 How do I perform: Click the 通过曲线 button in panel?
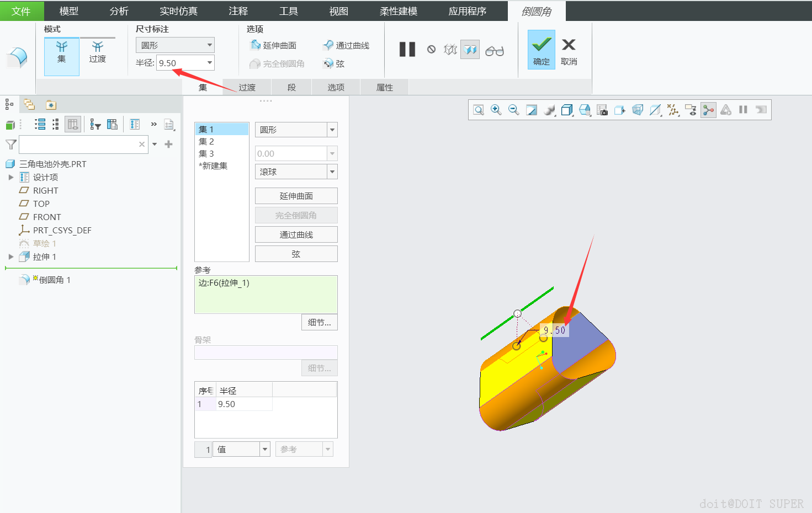click(296, 234)
